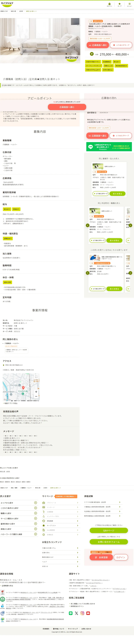Click the main bedroom job photo
The image size is (134, 644).
coord(40,40)
